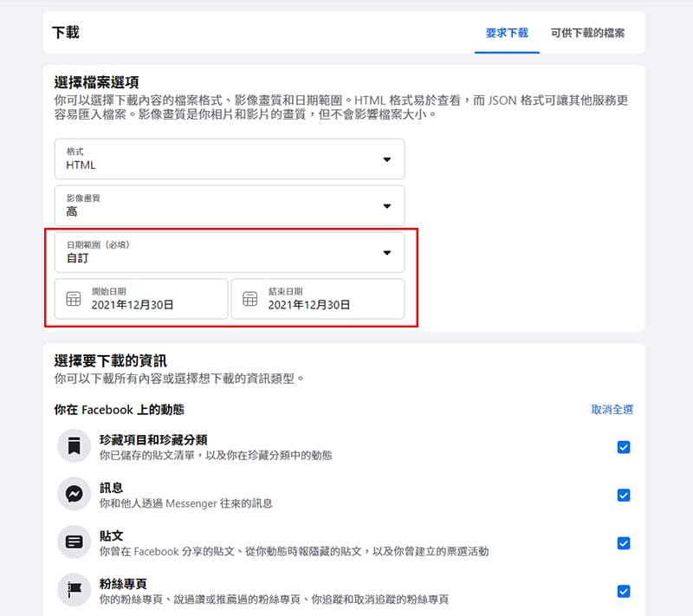
Task: Uncheck the 訊息 checkbox
Action: [624, 496]
